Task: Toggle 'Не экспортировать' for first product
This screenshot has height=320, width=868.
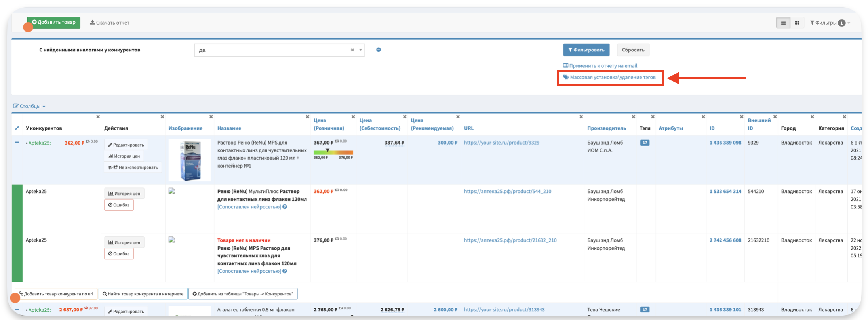Action: (133, 167)
